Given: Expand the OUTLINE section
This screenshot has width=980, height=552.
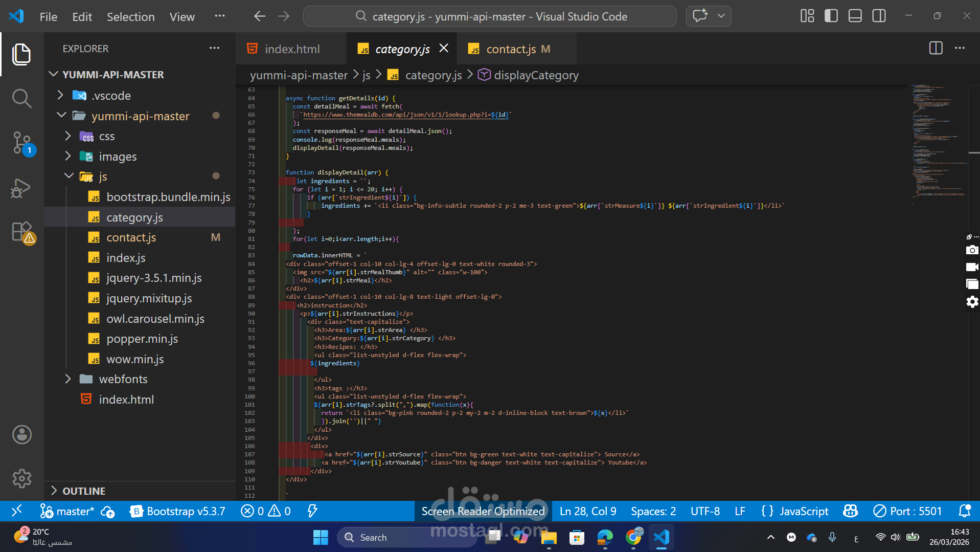Looking at the screenshot, I should pyautogui.click(x=84, y=491).
